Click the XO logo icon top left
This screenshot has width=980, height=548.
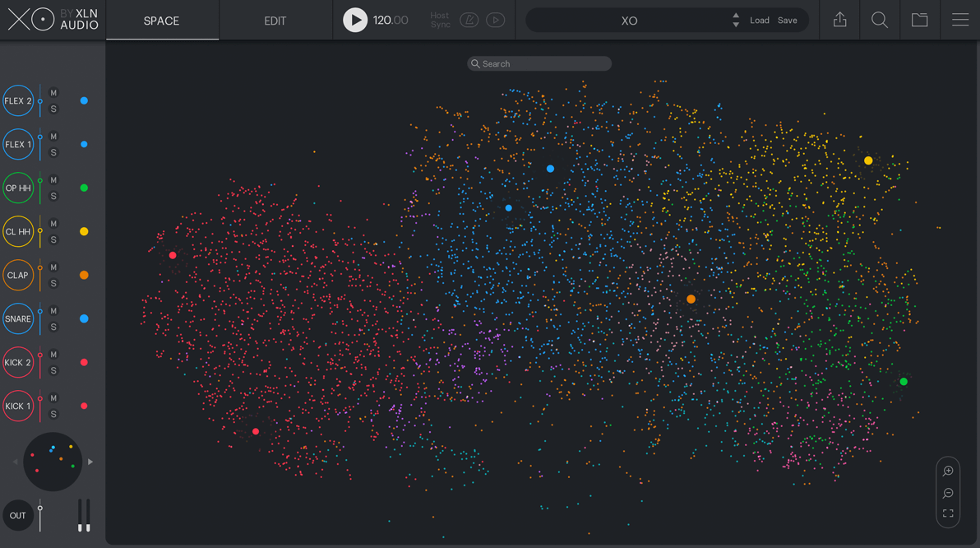click(30, 20)
